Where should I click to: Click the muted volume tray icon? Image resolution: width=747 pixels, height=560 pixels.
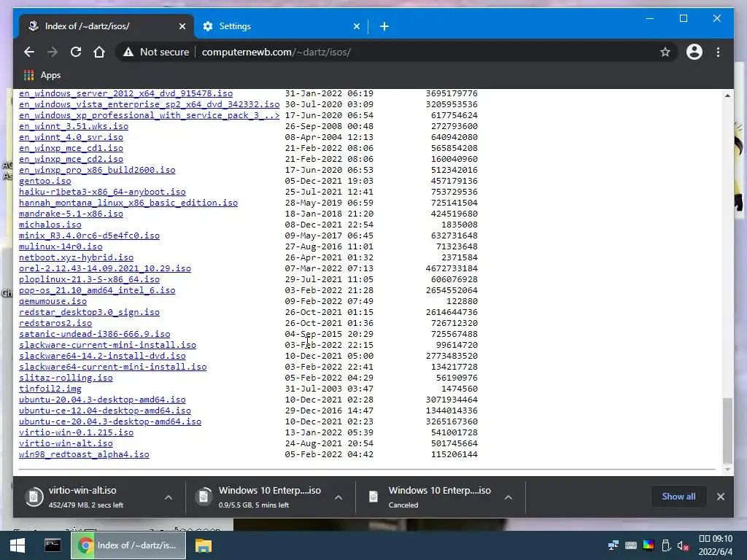pos(683,545)
